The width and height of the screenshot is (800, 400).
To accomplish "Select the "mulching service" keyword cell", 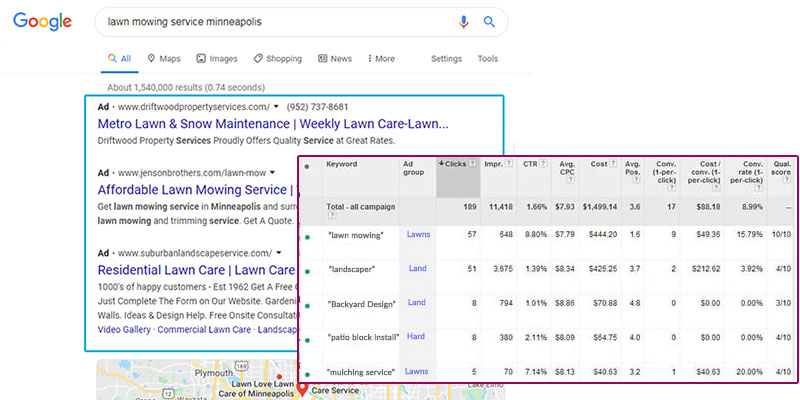I will point(361,372).
